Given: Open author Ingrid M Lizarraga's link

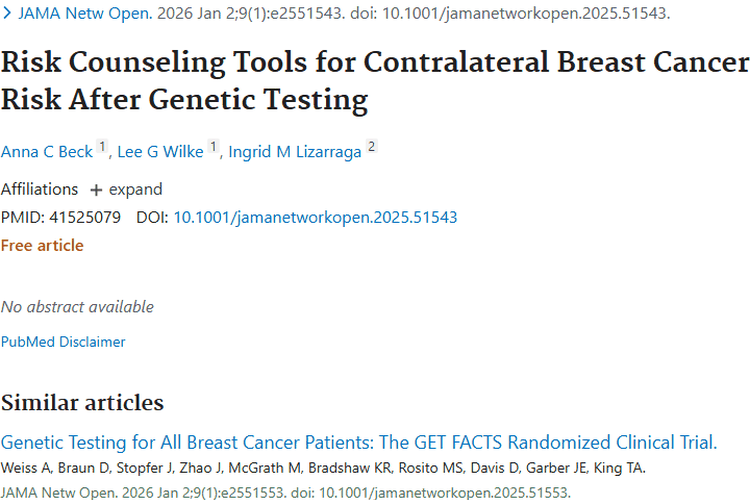Looking at the screenshot, I should 294,152.
